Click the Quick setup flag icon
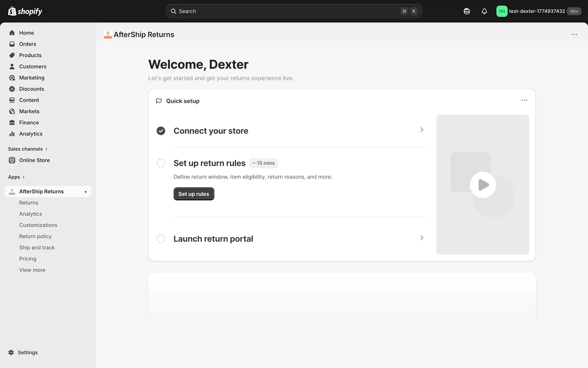Screen dimensions: 588x368 [x=159, y=101]
